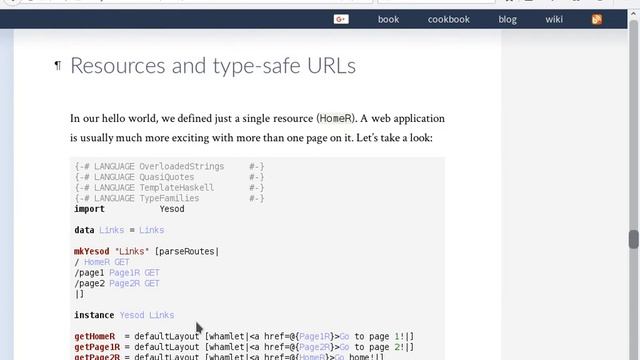The width and height of the screenshot is (640, 360).
Task: Go to the cookbook page
Action: coord(449,19)
